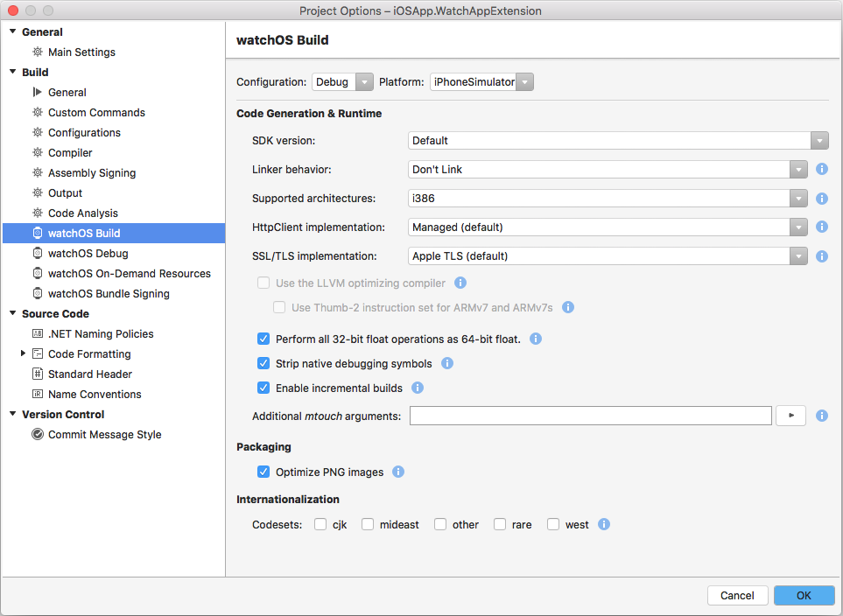The width and height of the screenshot is (843, 616).
Task: Toggle Optimize PNG images checkbox
Action: click(x=263, y=472)
